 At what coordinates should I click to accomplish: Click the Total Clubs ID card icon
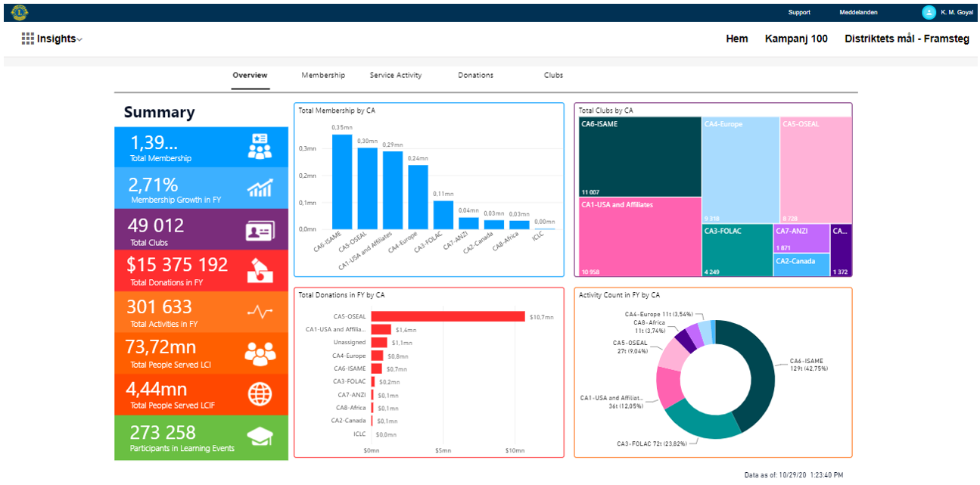pyautogui.click(x=260, y=231)
